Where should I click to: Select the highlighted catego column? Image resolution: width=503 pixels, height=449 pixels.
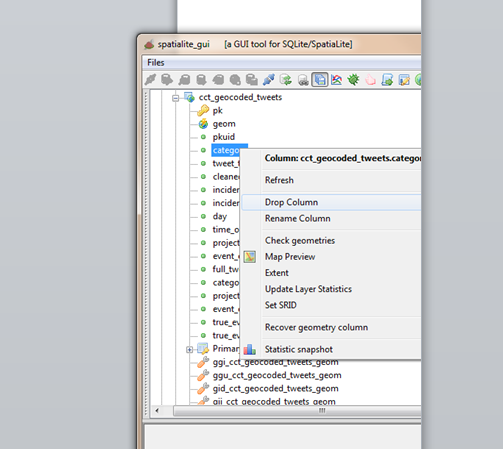click(x=226, y=150)
